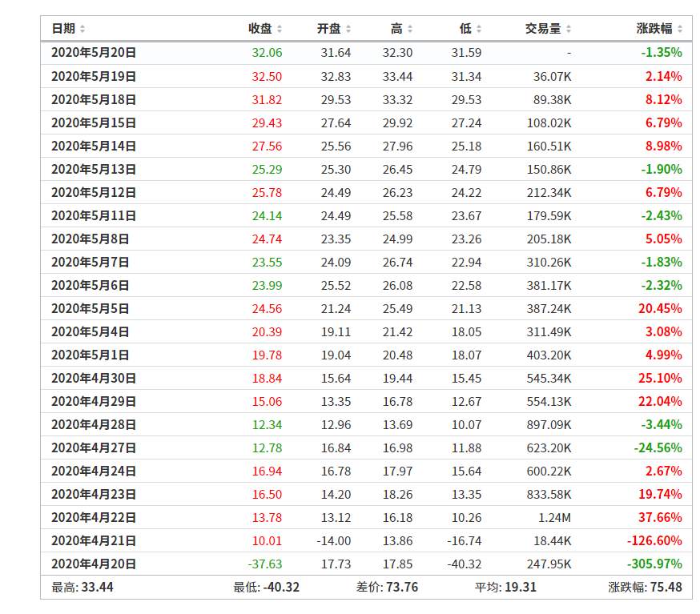Select the 2020年4月29日 date cell
This screenshot has width=700, height=614.
[94, 401]
